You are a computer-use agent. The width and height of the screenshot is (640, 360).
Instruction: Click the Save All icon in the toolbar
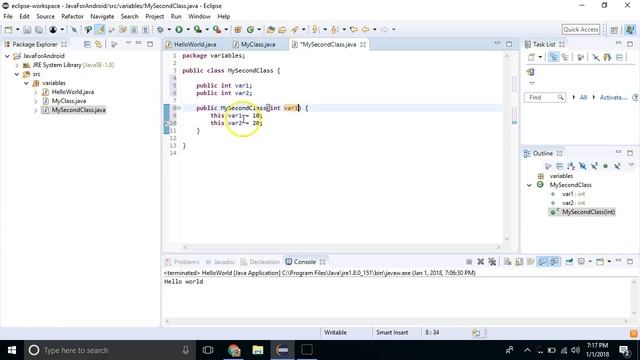pyautogui.click(x=38, y=30)
